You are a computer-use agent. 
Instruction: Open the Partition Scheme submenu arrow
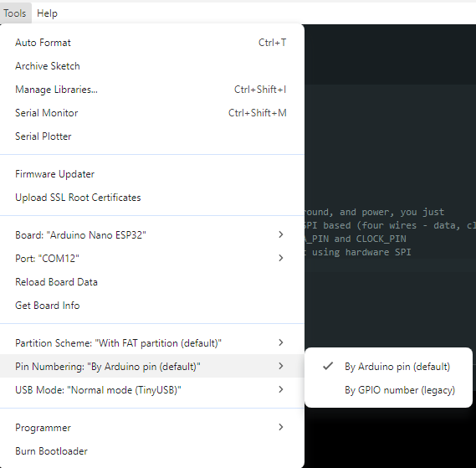(x=281, y=342)
